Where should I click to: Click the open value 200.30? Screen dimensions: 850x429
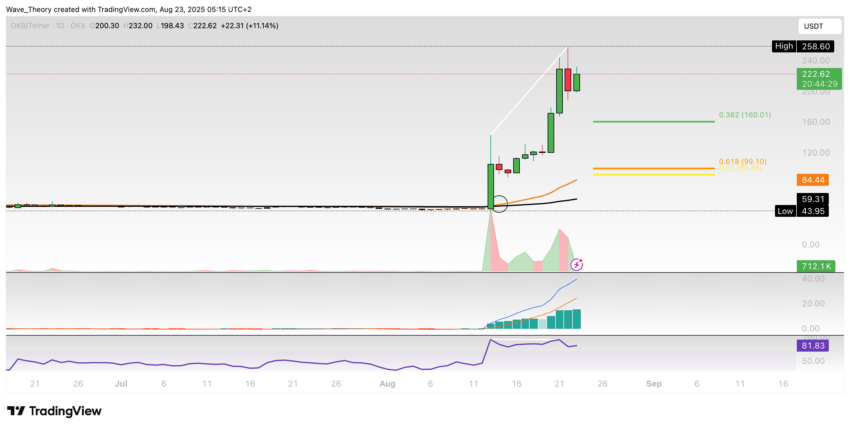coord(106,25)
